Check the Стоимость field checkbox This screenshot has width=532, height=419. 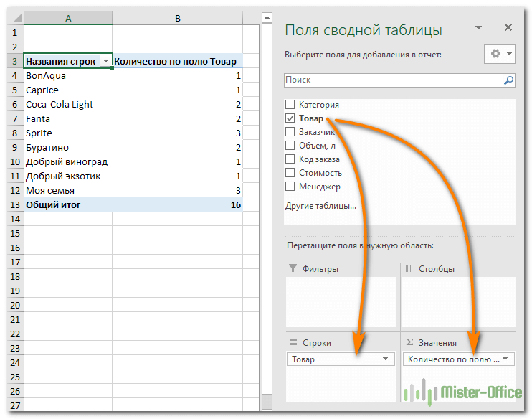pyautogui.click(x=290, y=172)
